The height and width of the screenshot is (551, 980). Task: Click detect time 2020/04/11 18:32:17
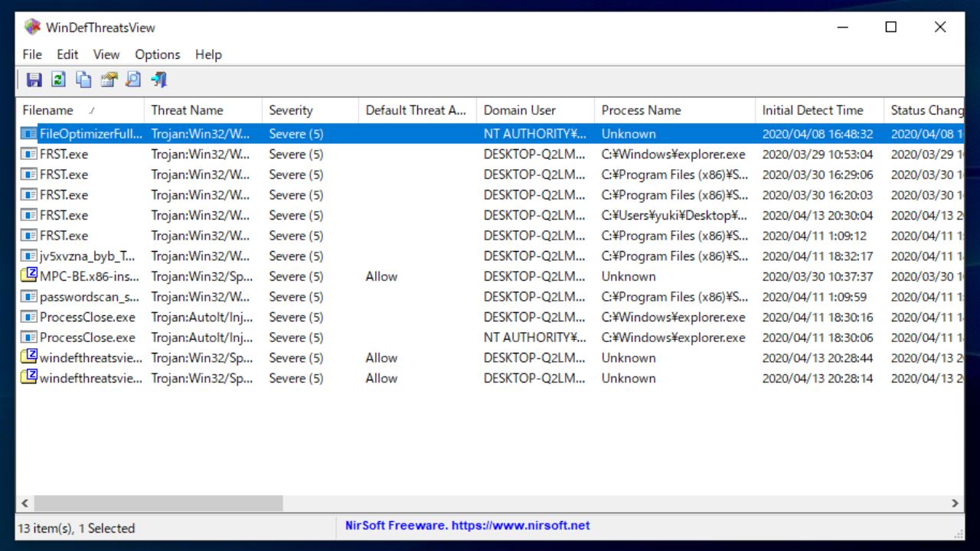[x=818, y=256]
